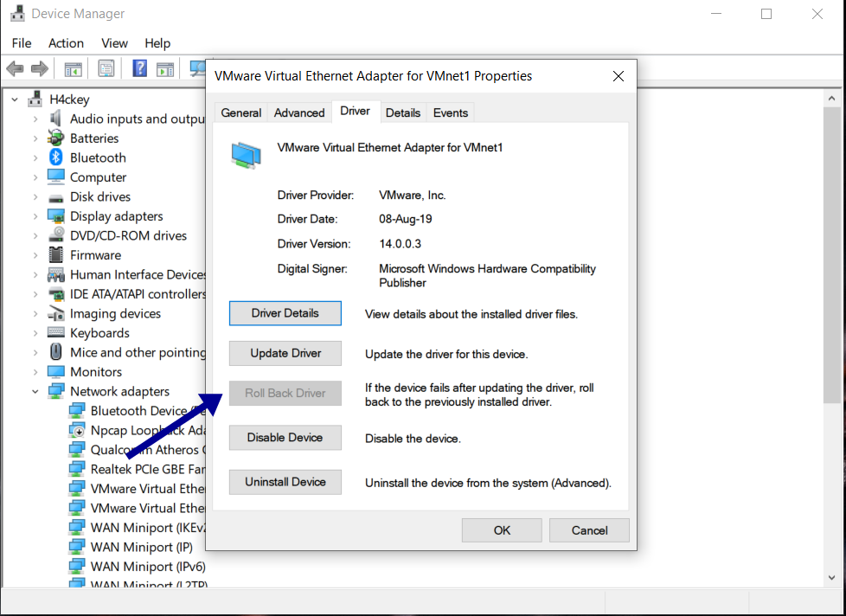846x616 pixels.
Task: Open the Action menu
Action: point(66,42)
